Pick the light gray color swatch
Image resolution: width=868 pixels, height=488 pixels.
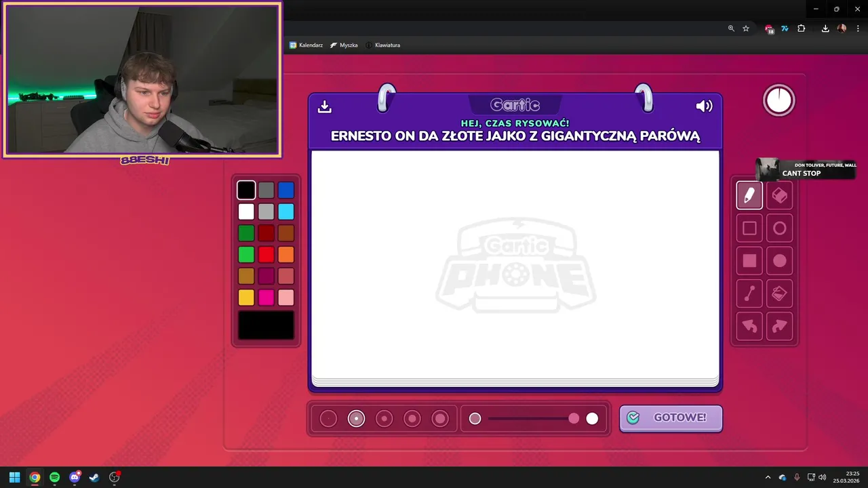click(266, 211)
